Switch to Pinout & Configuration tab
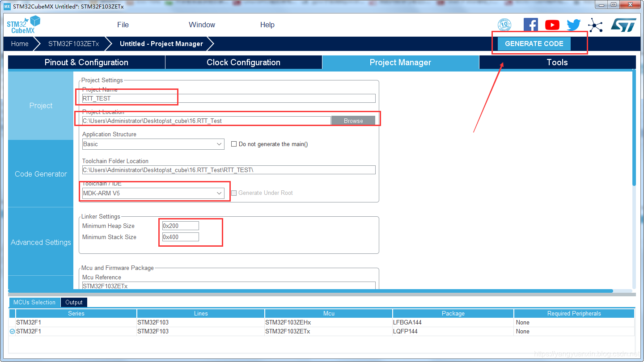The height and width of the screenshot is (362, 644). 86,62
